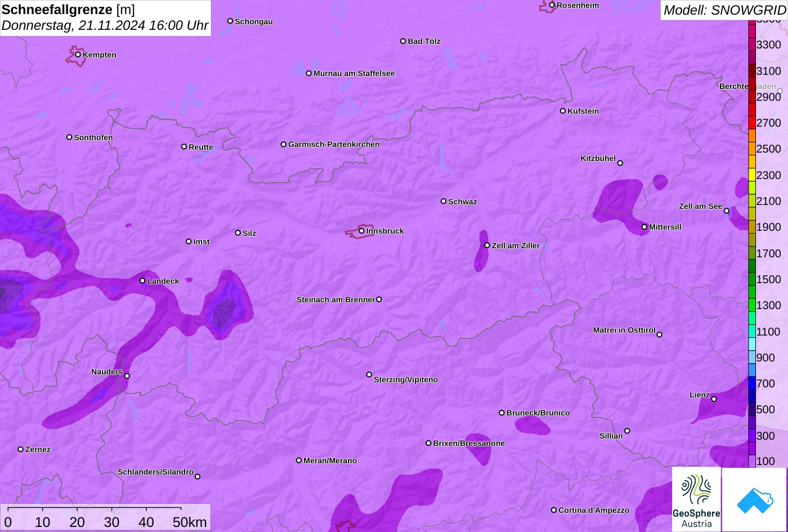Click the Silz location dot
The height and width of the screenshot is (532, 788).
coord(238,233)
